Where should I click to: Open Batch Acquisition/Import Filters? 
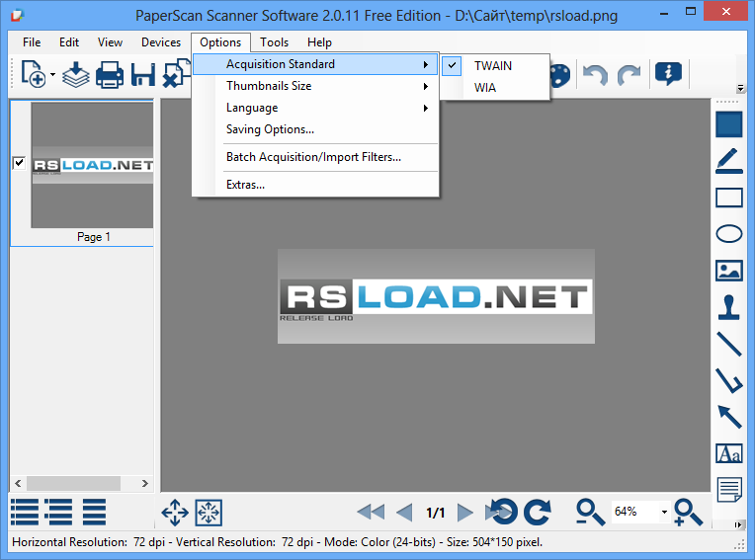click(x=315, y=157)
